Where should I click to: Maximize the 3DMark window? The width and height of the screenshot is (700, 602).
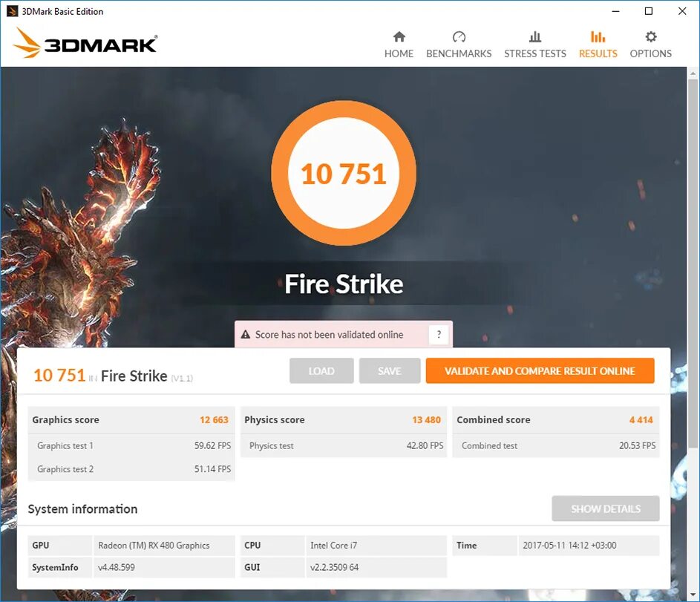[649, 11]
